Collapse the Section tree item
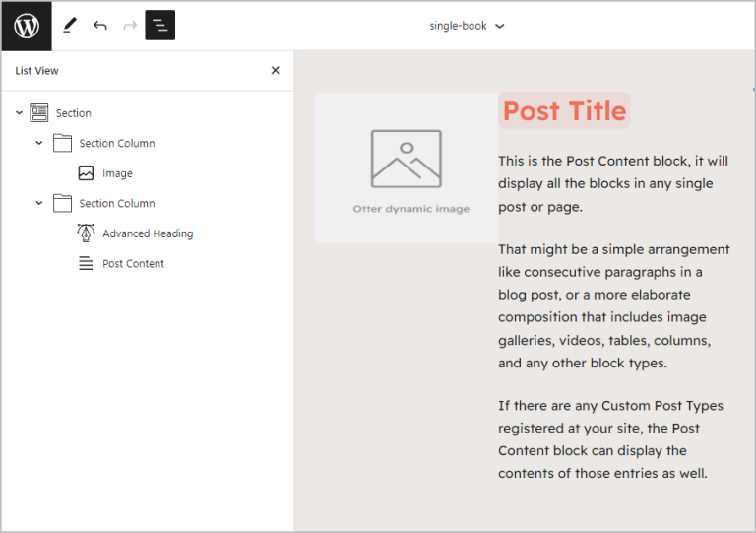The image size is (756, 533). pyautogui.click(x=19, y=113)
